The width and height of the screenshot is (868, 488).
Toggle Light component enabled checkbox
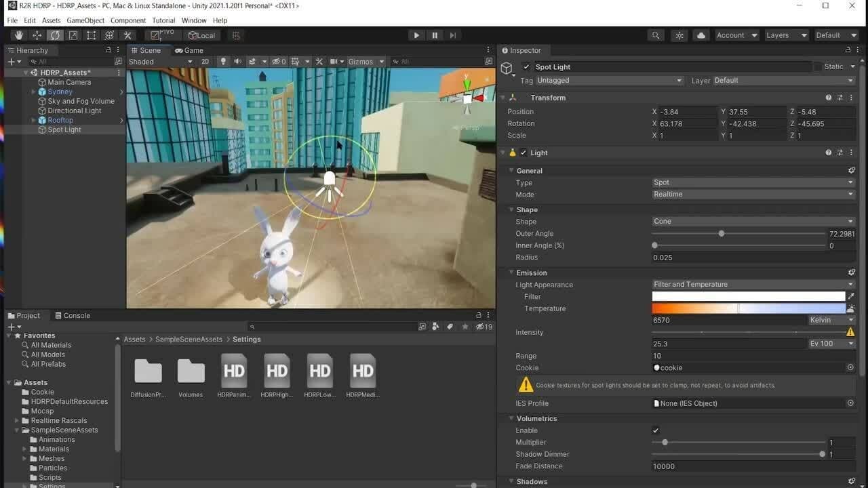click(524, 152)
